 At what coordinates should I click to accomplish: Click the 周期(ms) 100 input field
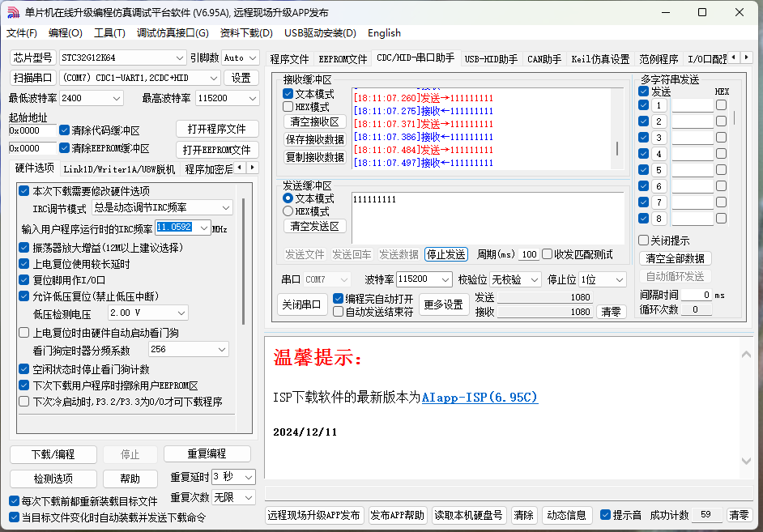(528, 254)
